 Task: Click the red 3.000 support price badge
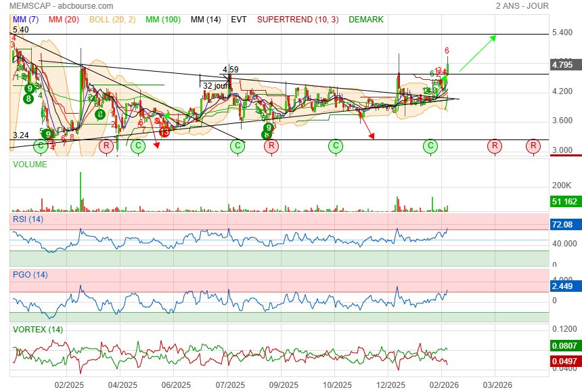pyautogui.click(x=563, y=150)
